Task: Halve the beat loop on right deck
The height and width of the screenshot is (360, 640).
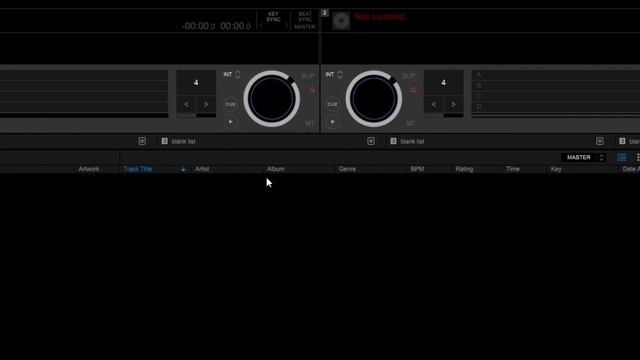Action: click(434, 104)
